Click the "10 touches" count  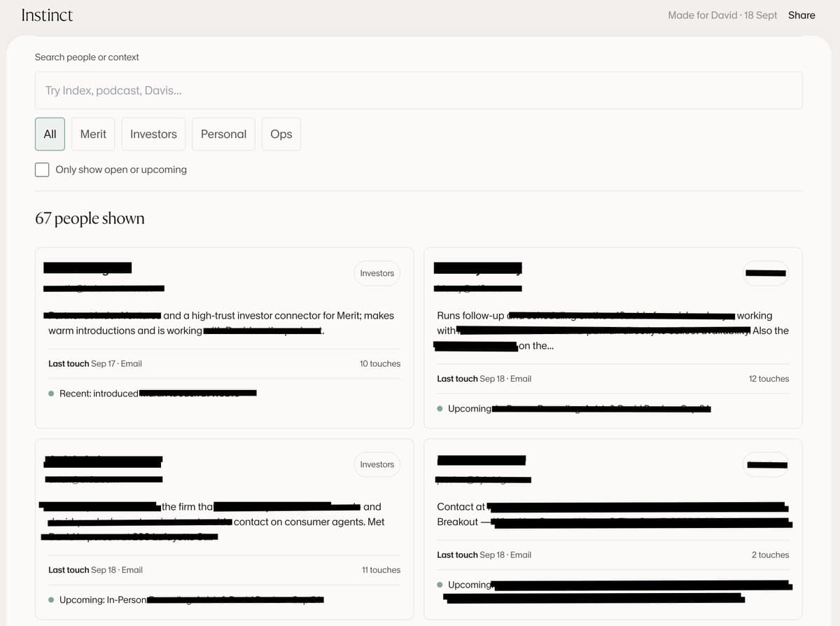tap(380, 363)
